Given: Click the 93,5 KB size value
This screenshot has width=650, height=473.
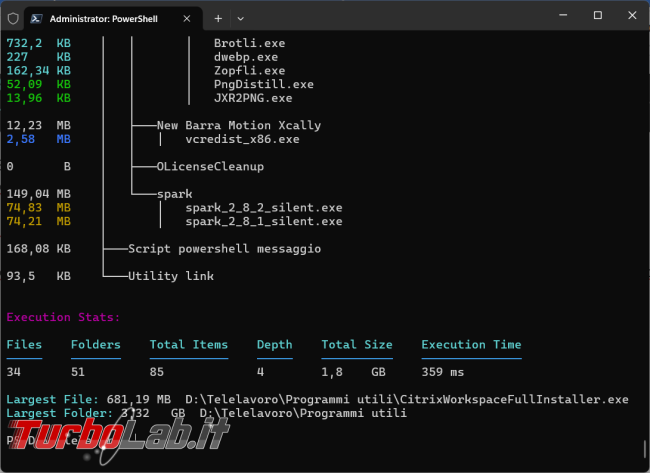Looking at the screenshot, I should 39,276.
